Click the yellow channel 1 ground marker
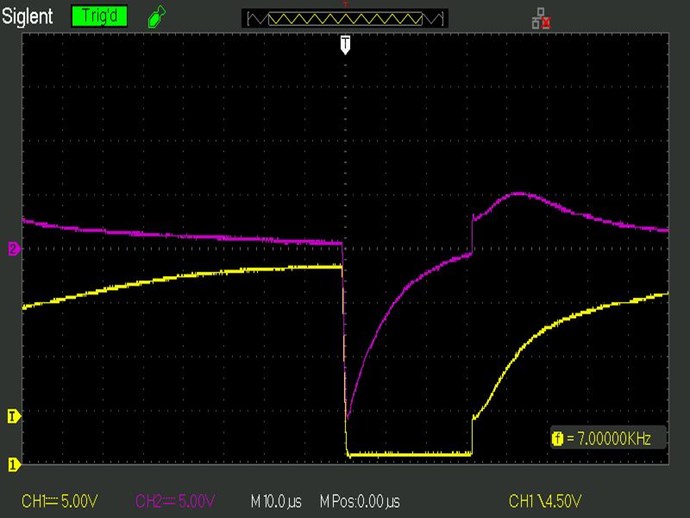Screen dimensions: 690x518 13,464
